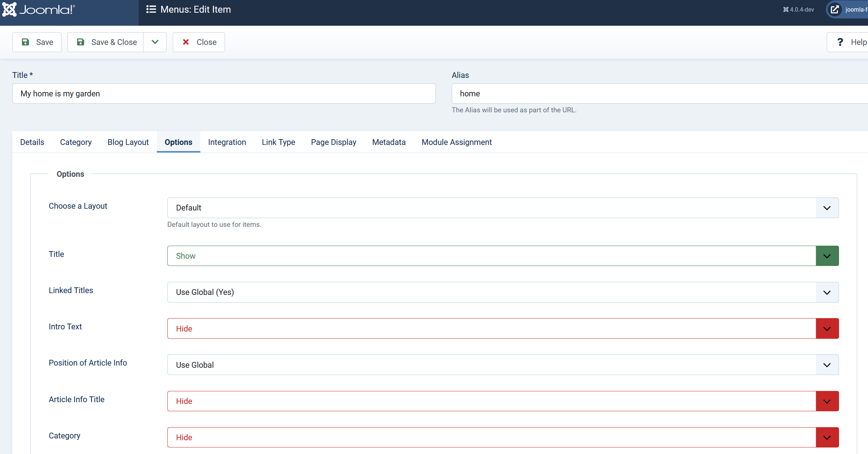Viewport: 868px width, 454px height.
Task: Click the list icon beside Menus: Edit Item
Action: [x=151, y=9]
